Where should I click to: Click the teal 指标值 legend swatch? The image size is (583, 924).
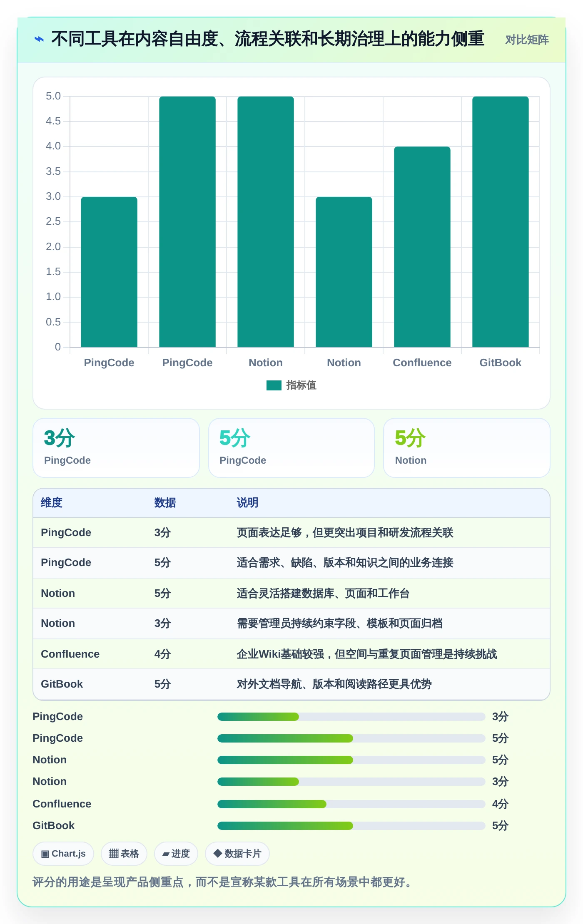pyautogui.click(x=274, y=385)
